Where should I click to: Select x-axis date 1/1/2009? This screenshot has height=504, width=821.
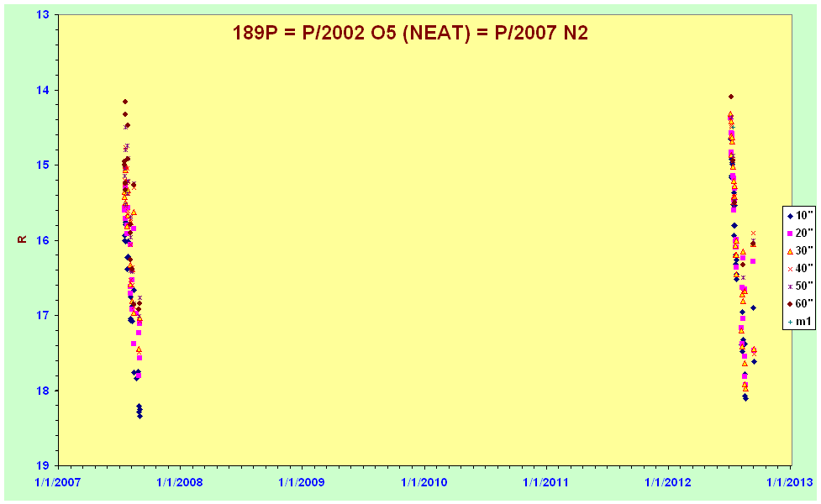(302, 482)
